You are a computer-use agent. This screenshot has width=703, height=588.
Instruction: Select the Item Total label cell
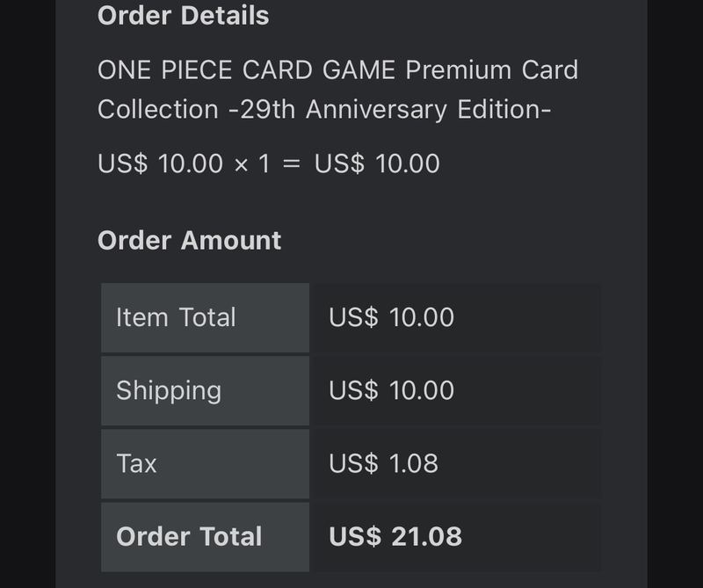(206, 317)
